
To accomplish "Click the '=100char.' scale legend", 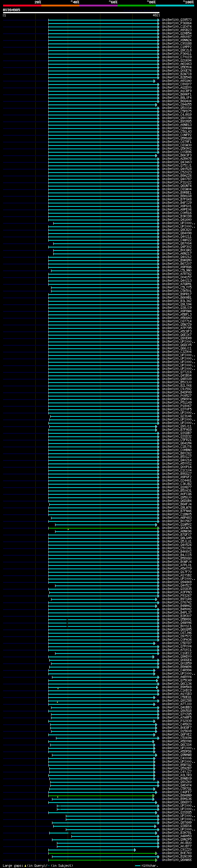I will click(x=150, y=865).
